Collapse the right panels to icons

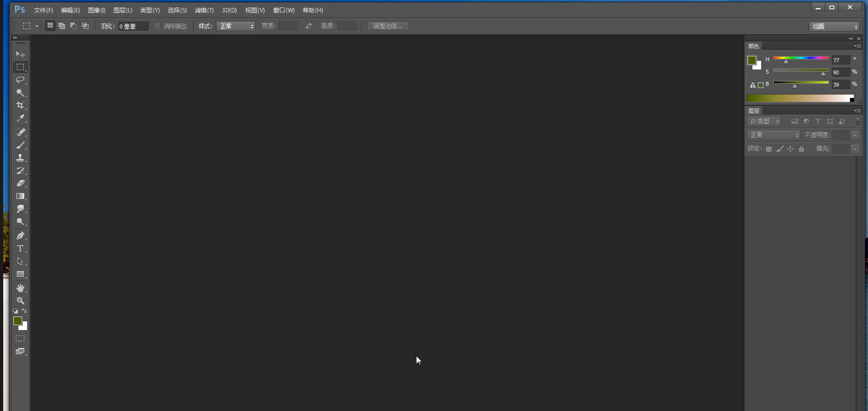(851, 39)
